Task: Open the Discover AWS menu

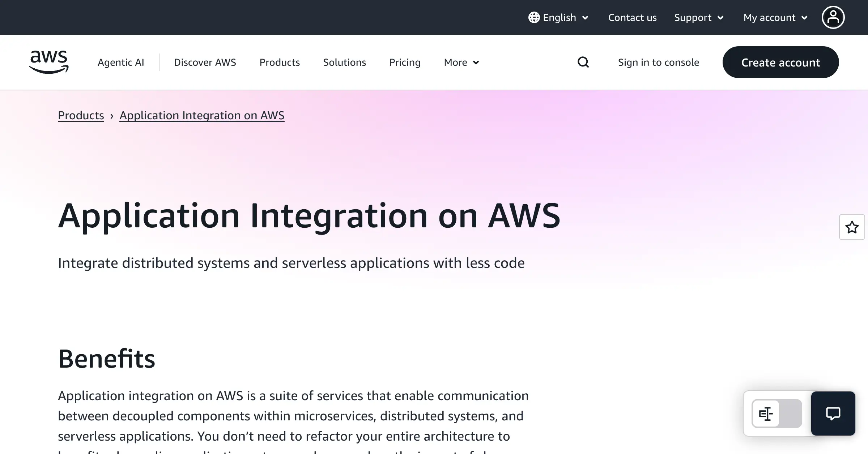Action: (x=205, y=62)
